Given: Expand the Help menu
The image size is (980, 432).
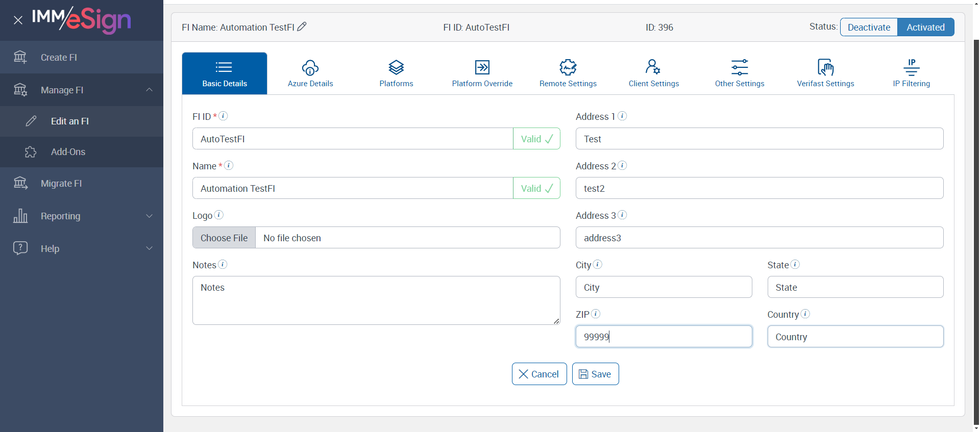Looking at the screenshot, I should click(x=149, y=248).
